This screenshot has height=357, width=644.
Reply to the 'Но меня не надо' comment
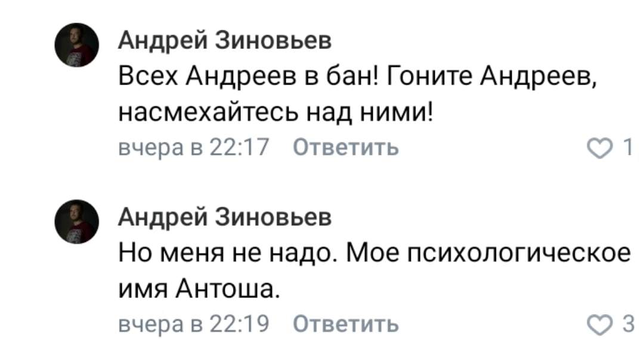click(x=347, y=325)
